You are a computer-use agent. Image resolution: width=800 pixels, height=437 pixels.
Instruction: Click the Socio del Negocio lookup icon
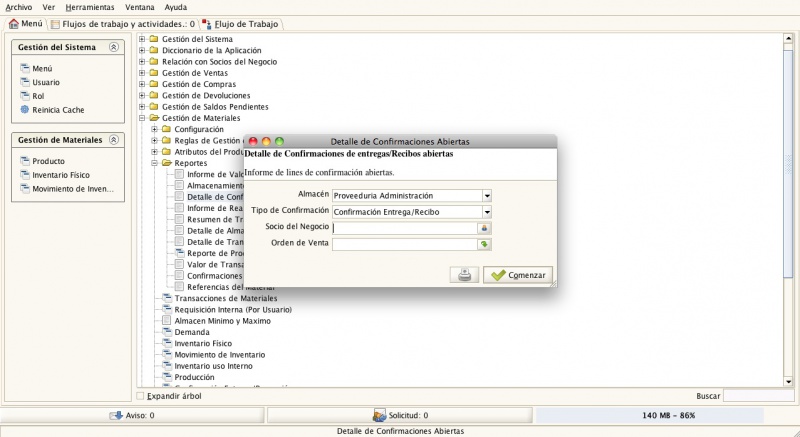(484, 228)
